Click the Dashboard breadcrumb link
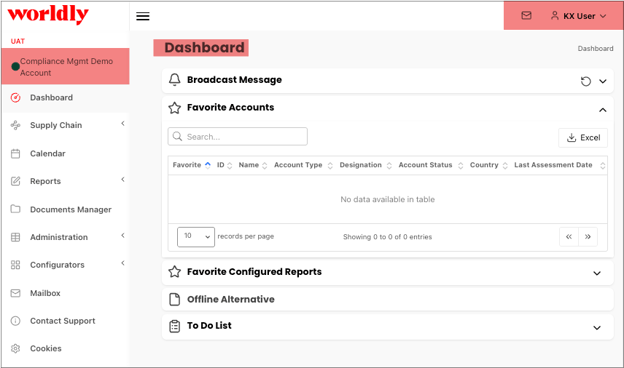 (595, 49)
